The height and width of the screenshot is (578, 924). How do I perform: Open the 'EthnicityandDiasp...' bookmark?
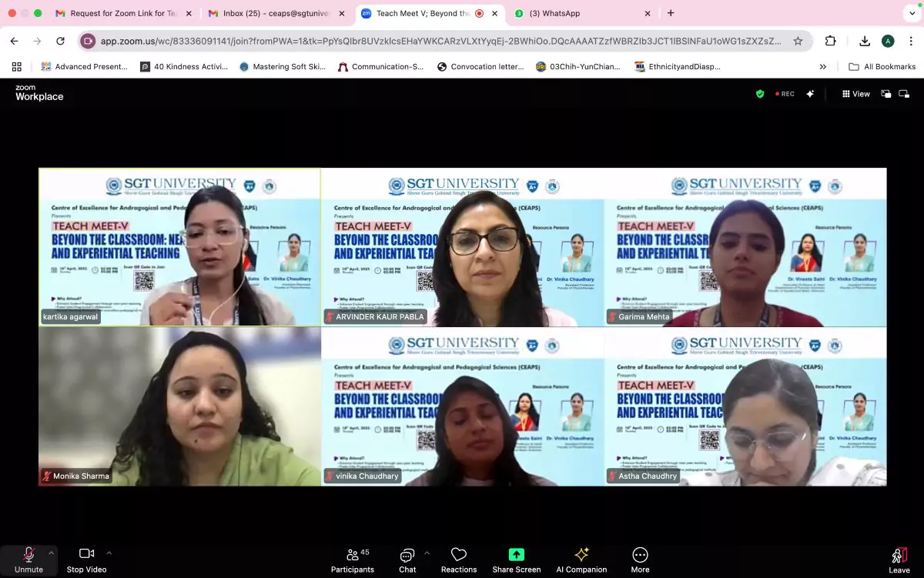pyautogui.click(x=678, y=67)
